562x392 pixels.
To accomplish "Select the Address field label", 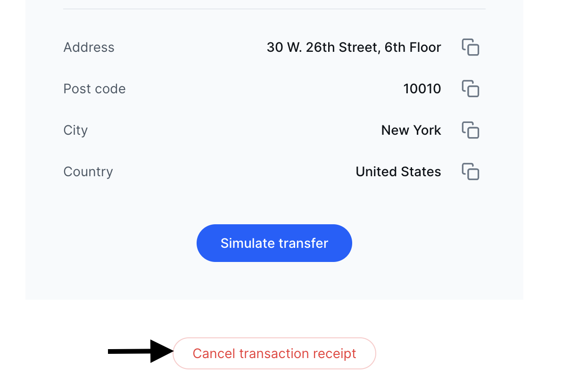I will click(89, 47).
